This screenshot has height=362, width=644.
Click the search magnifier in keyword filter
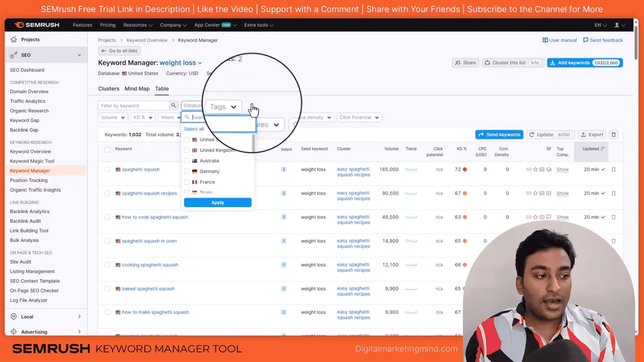173,106
